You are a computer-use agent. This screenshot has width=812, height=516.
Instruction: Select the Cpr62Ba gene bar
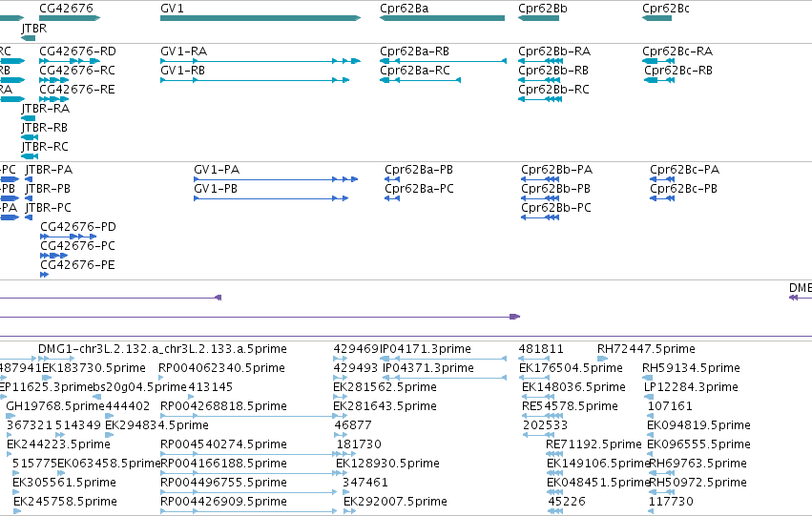pos(442,18)
